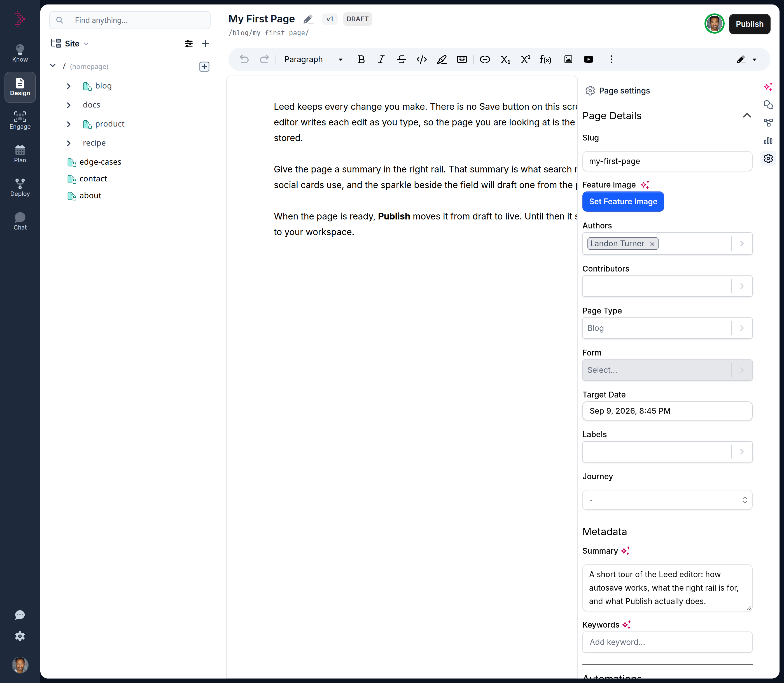Click the Add keyword input

tap(667, 642)
